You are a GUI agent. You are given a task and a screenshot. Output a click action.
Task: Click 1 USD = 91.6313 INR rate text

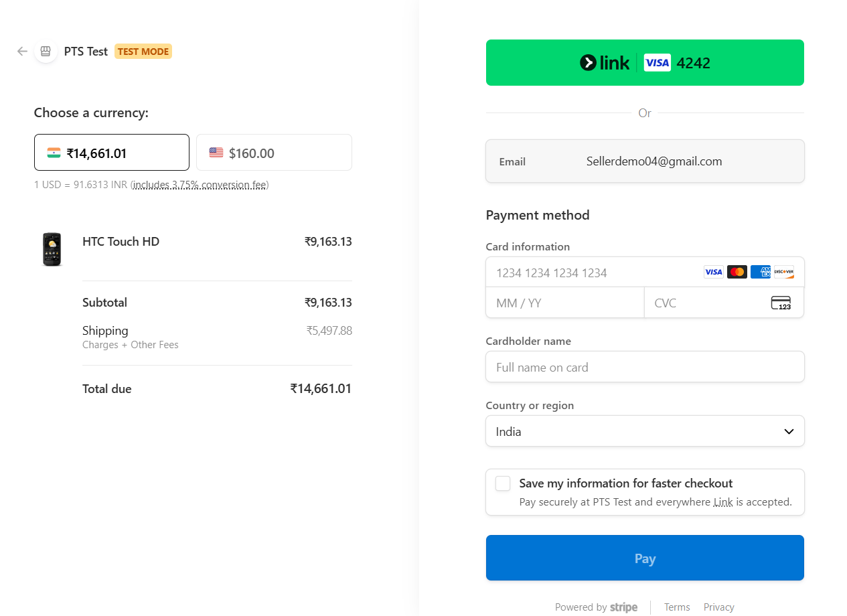coord(81,185)
